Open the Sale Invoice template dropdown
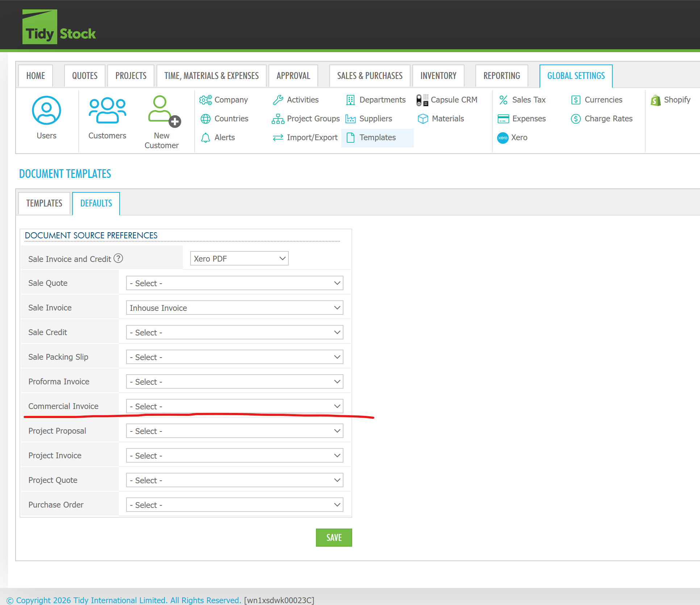Viewport: 700px width, 605px height. click(x=235, y=308)
